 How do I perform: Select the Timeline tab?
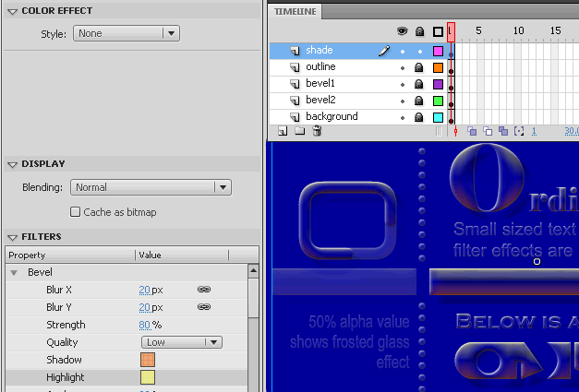pyautogui.click(x=293, y=13)
